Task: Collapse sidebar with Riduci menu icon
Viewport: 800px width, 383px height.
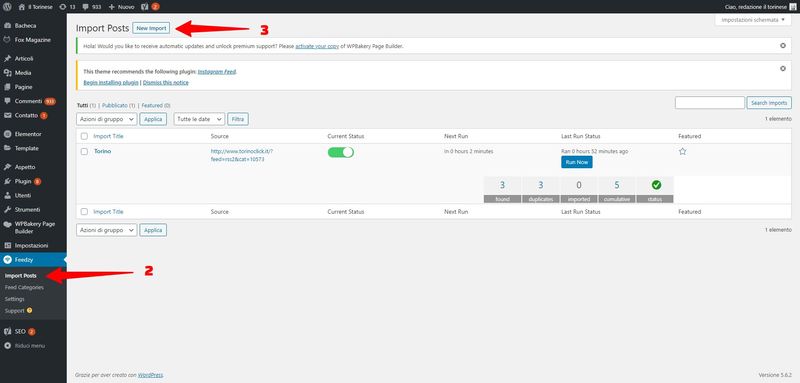Action: click(x=7, y=346)
